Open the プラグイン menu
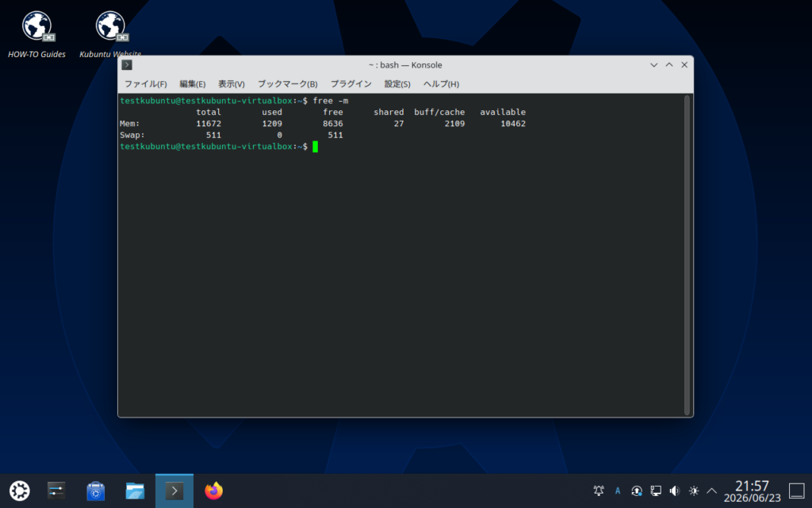Screen dimensions: 812x508 (350, 84)
